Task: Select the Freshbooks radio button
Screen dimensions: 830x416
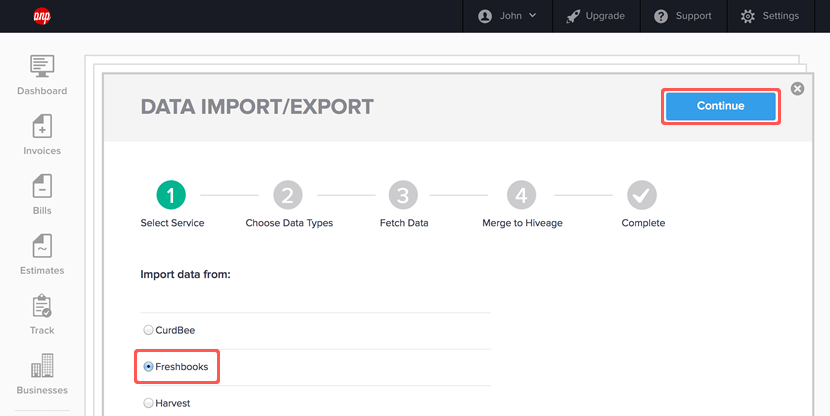Action: tap(148, 366)
